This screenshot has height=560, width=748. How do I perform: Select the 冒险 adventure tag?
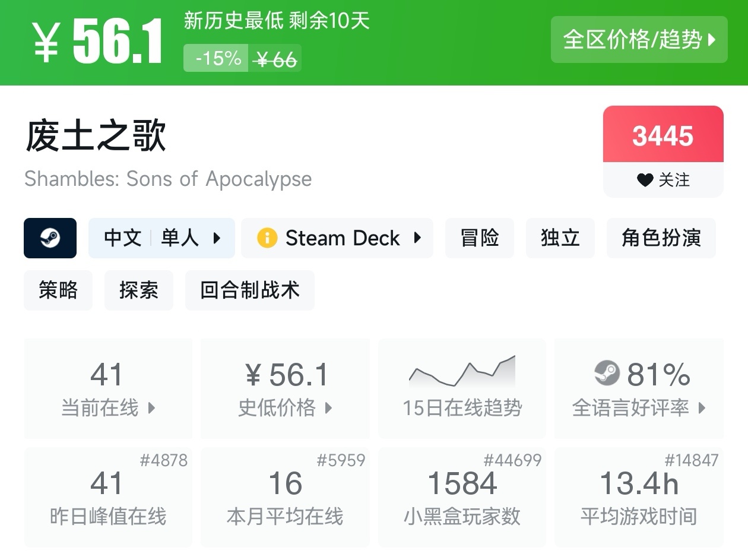(x=480, y=238)
